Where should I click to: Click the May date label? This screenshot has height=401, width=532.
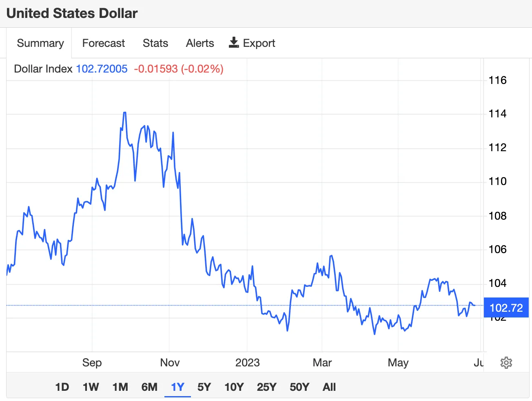pos(398,363)
